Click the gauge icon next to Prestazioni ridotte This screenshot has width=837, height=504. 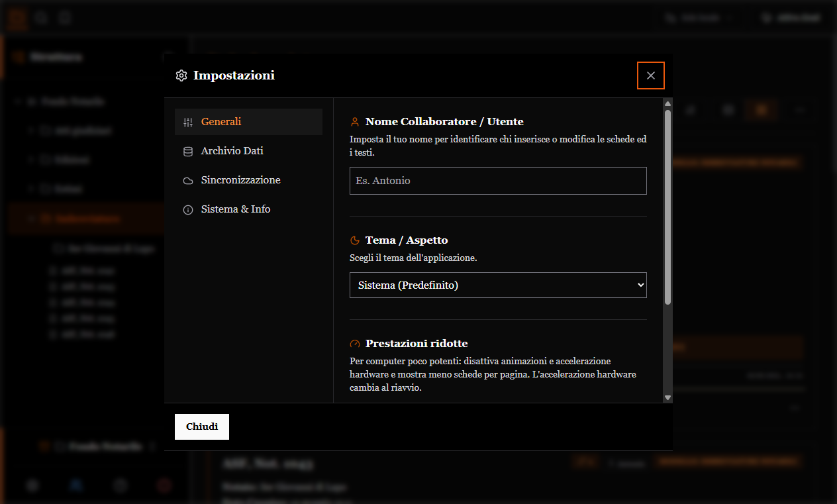(x=355, y=344)
